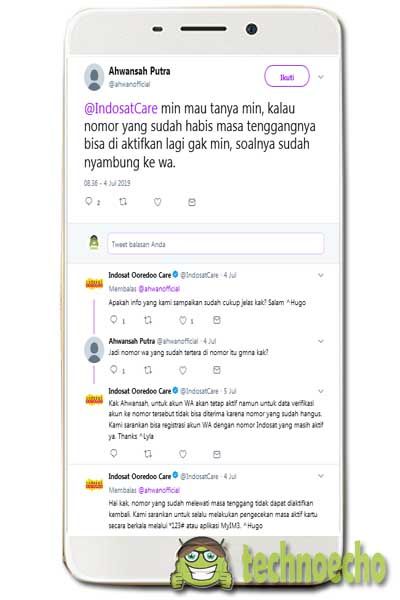This screenshot has height=600, width=400.
Task: Retweet Ahwansah Putra's main tweet
Action: pos(123,201)
